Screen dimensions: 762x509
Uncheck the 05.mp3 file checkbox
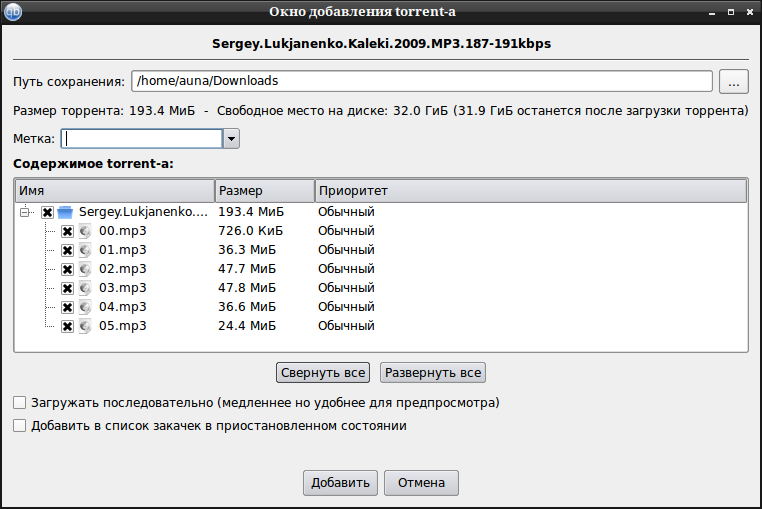point(67,326)
